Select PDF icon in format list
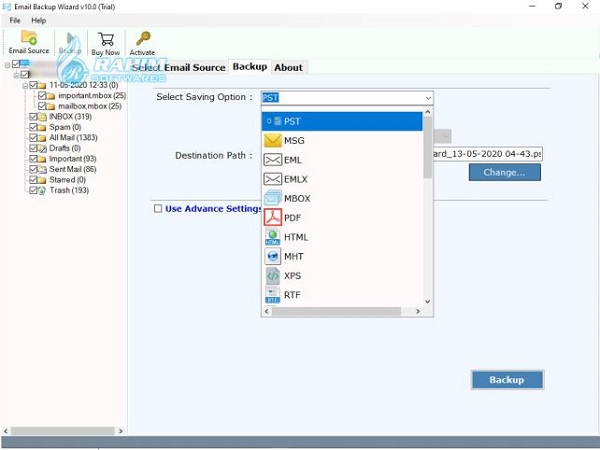The height and width of the screenshot is (450, 600). click(272, 217)
